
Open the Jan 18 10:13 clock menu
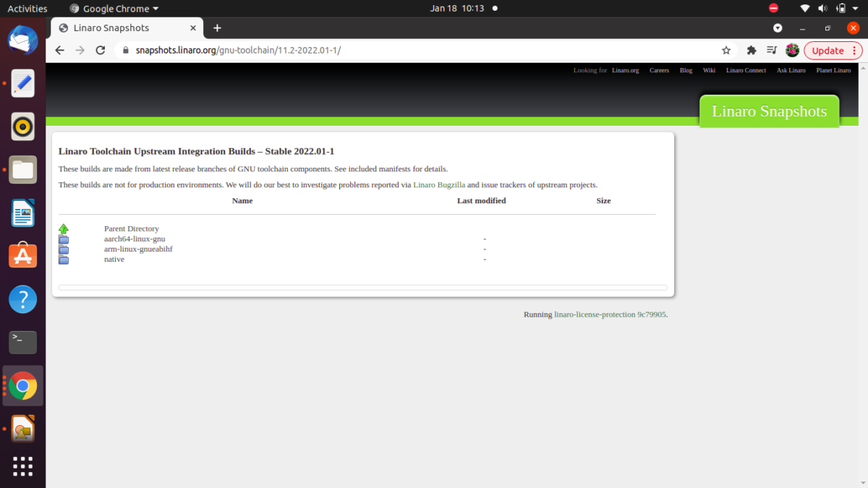click(x=456, y=9)
